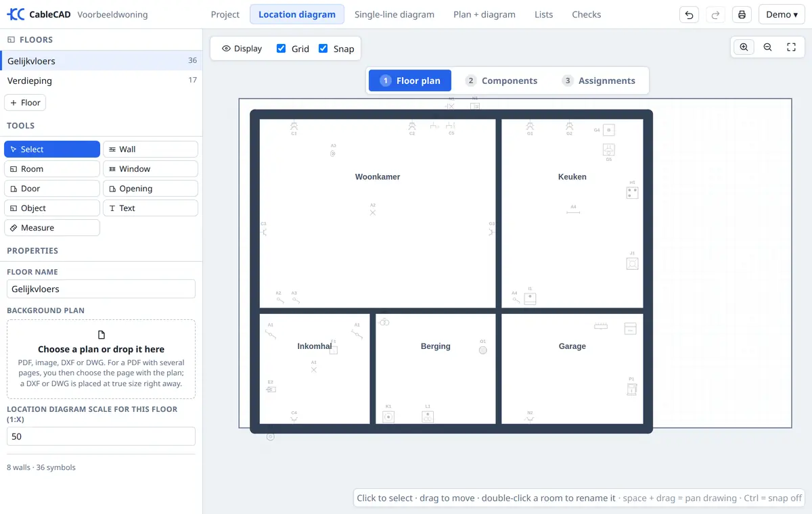The image size is (812, 514).
Task: Fit the drawing to the screen
Action: [x=791, y=47]
